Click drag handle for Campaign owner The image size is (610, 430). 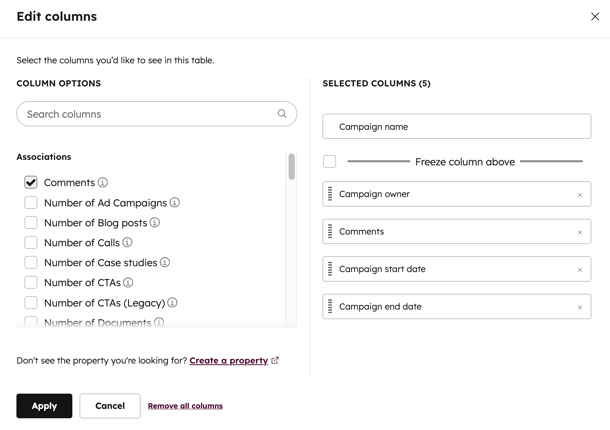[330, 194]
